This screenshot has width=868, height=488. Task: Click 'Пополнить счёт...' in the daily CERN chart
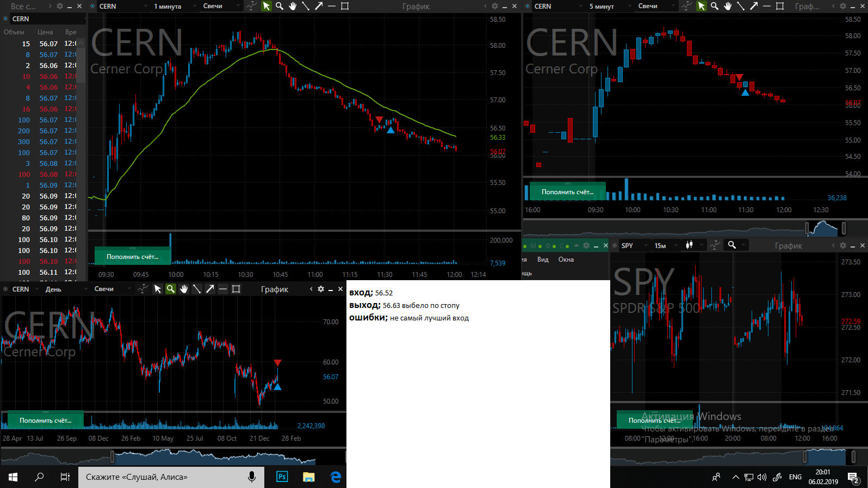[46, 420]
